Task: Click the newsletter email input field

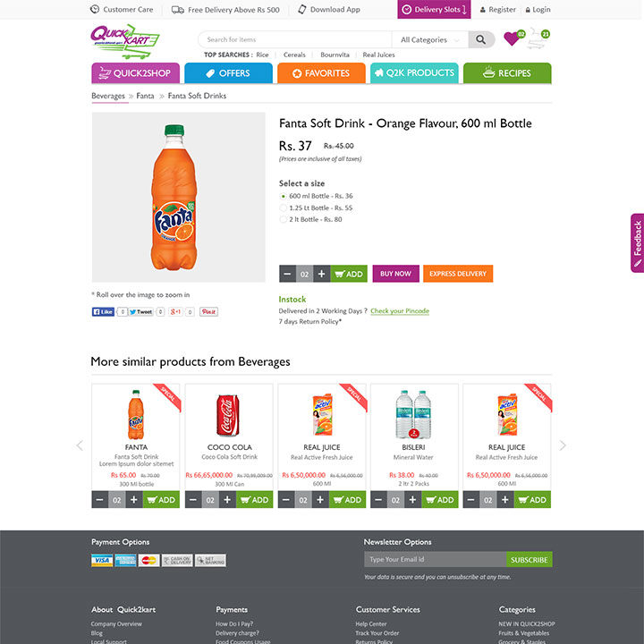Action: [x=435, y=560]
